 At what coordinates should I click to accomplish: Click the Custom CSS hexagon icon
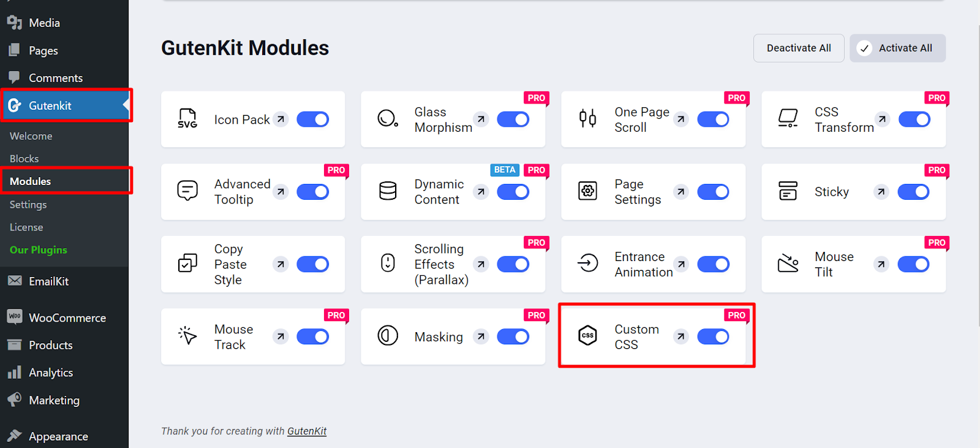pos(587,335)
